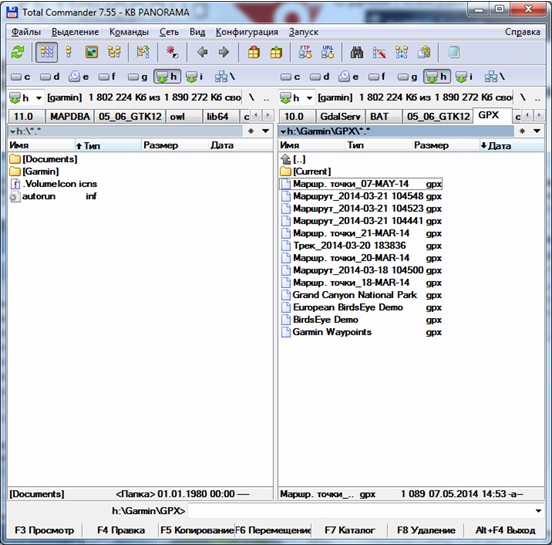The height and width of the screenshot is (545, 552).
Task: Open left panel favorites asterisk button
Action: click(x=251, y=131)
